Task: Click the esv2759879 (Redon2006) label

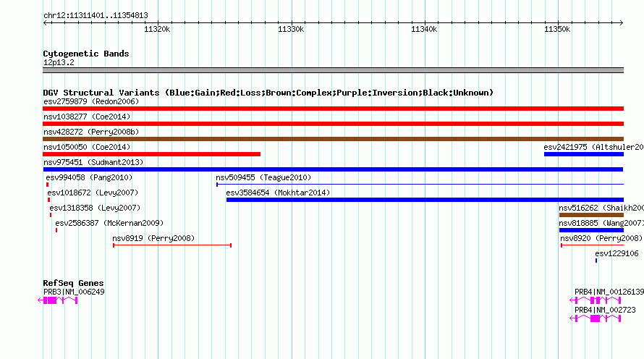Action: [91, 101]
